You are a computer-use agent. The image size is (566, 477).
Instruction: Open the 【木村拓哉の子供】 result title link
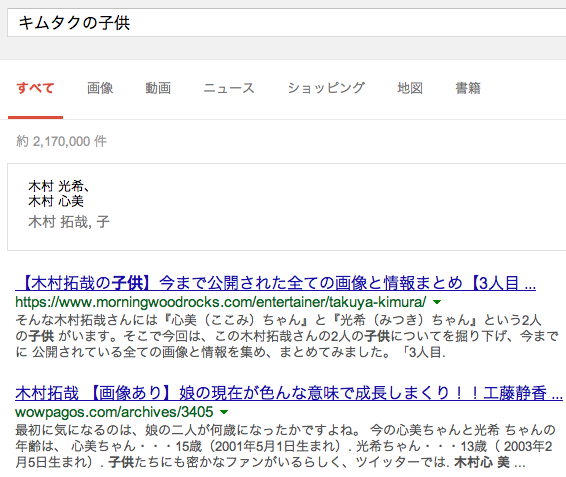(275, 283)
